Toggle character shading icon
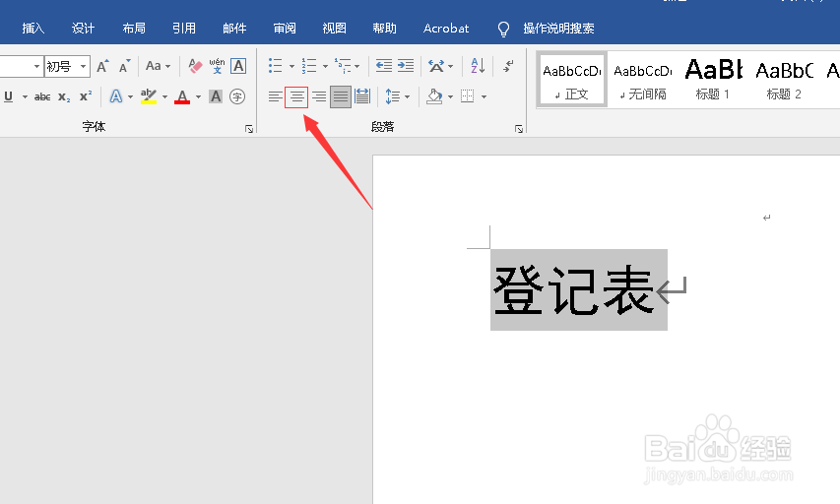The width and height of the screenshot is (840, 504). [x=216, y=96]
